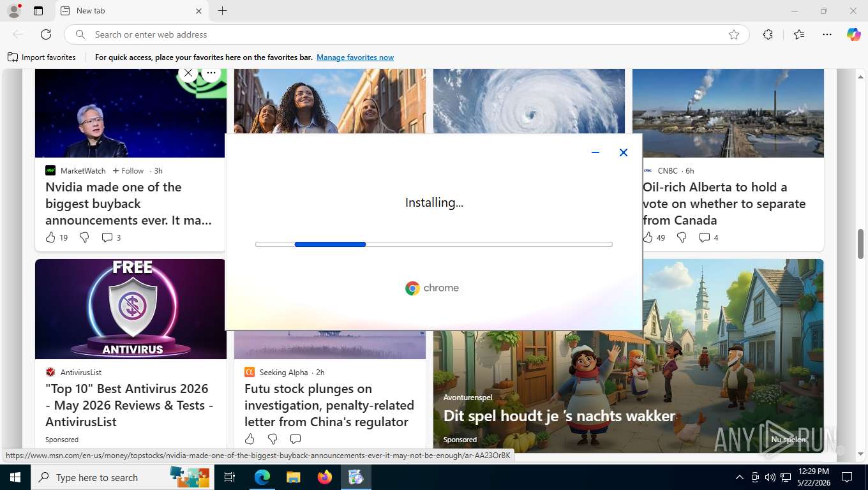The width and height of the screenshot is (868, 490).
Task: Open Dit spel houdt je 's nachts wakker
Action: pos(559,416)
